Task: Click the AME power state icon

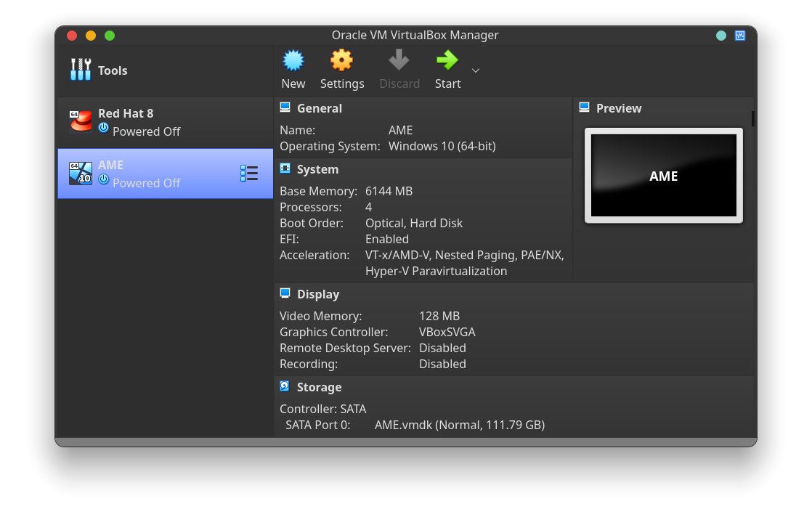Action: (x=104, y=179)
